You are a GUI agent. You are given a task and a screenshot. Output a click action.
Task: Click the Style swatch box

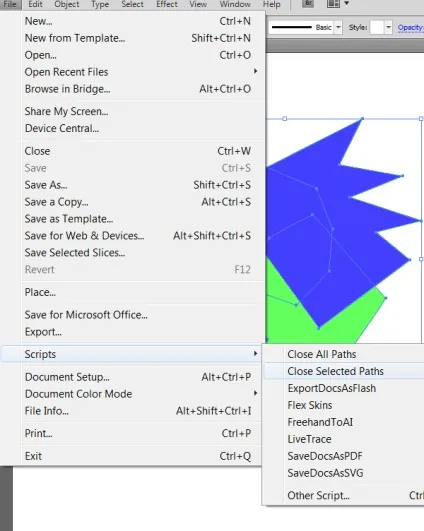tap(377, 27)
